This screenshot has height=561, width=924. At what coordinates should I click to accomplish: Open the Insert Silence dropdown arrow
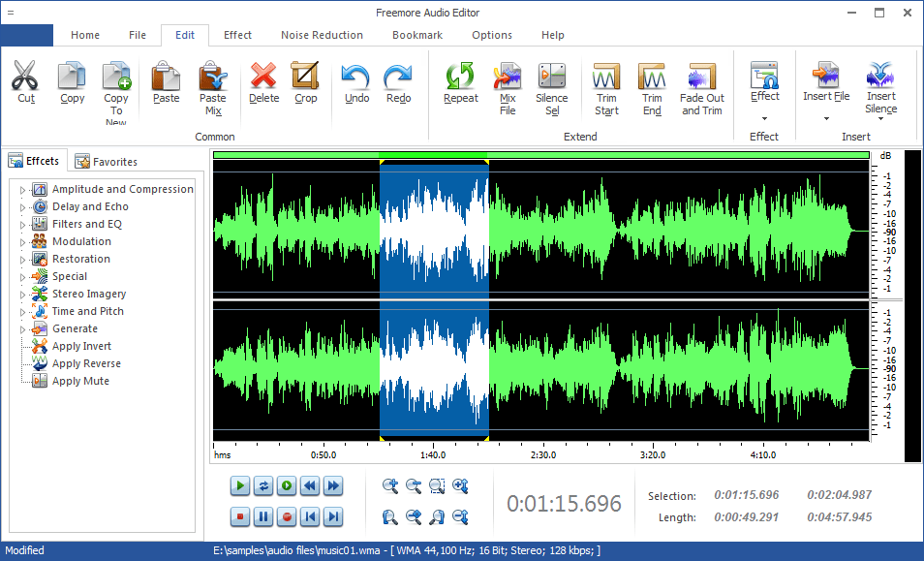[879, 120]
